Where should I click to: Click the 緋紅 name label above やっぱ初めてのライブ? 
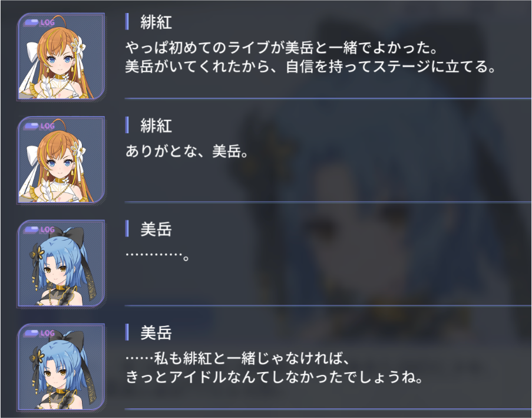[156, 22]
